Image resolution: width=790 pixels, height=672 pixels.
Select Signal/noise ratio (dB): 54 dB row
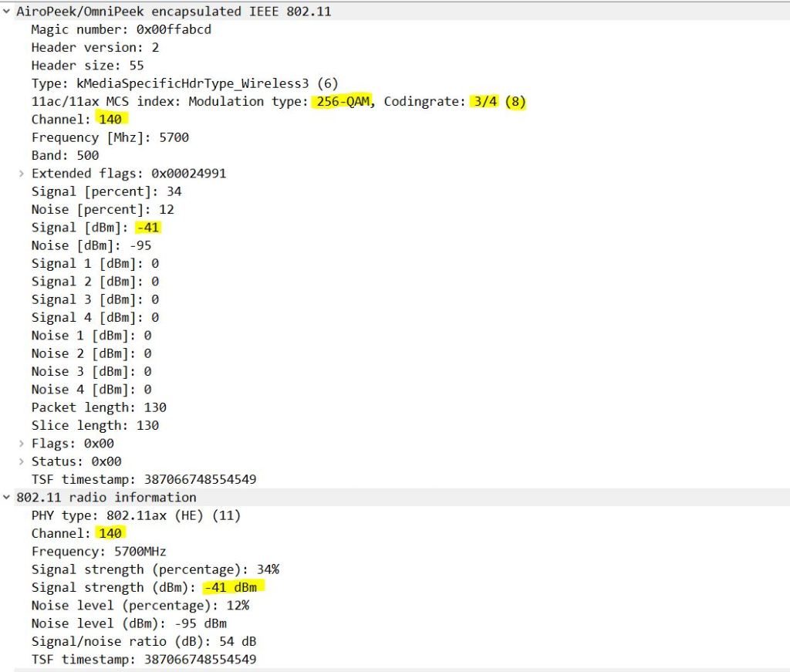click(x=143, y=641)
